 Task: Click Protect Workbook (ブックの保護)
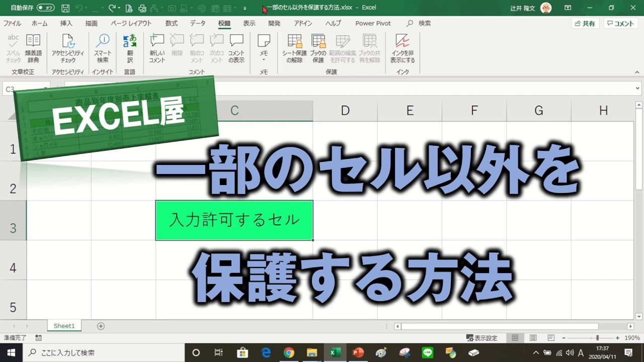click(x=318, y=49)
